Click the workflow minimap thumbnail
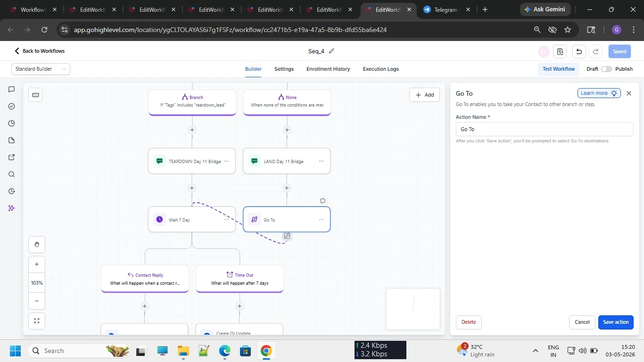This screenshot has width=644, height=362. coord(413,309)
